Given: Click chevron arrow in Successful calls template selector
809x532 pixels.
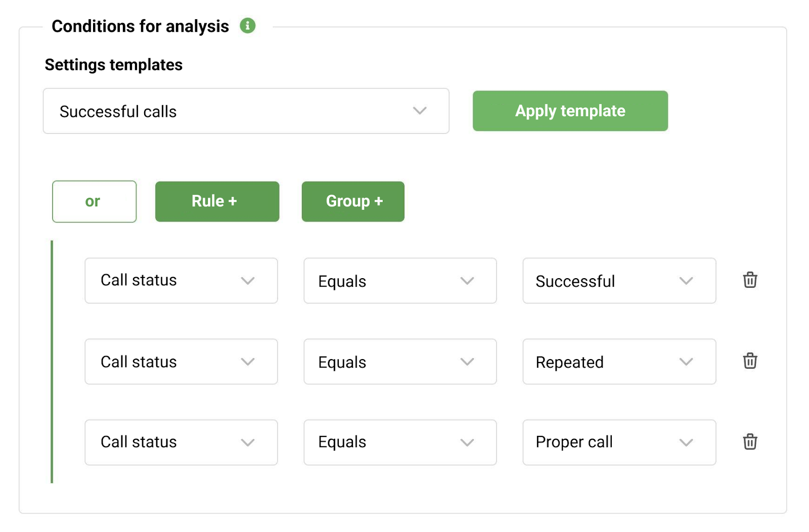Looking at the screenshot, I should pos(420,110).
